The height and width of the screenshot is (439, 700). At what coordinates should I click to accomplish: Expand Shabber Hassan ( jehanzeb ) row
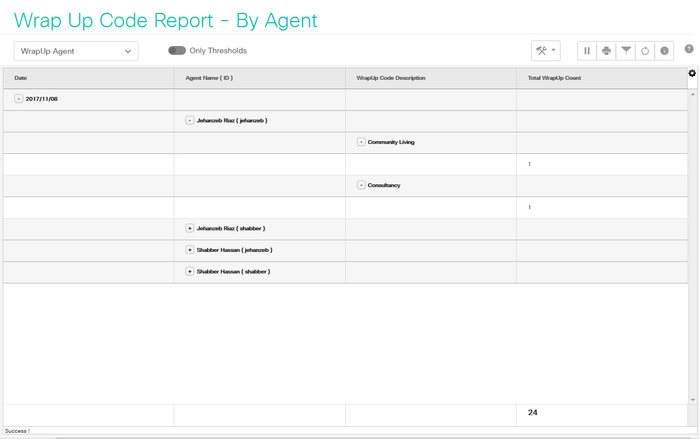click(x=190, y=250)
